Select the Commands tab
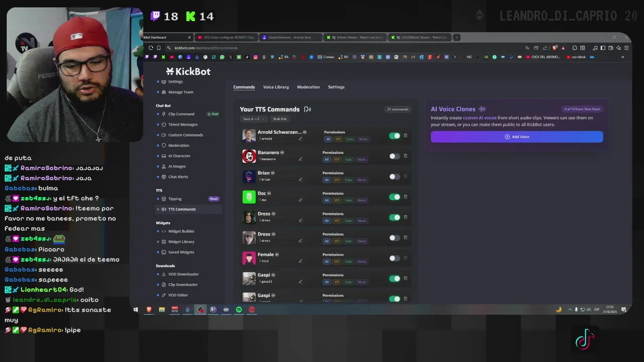The height and width of the screenshot is (362, 644). 244,87
